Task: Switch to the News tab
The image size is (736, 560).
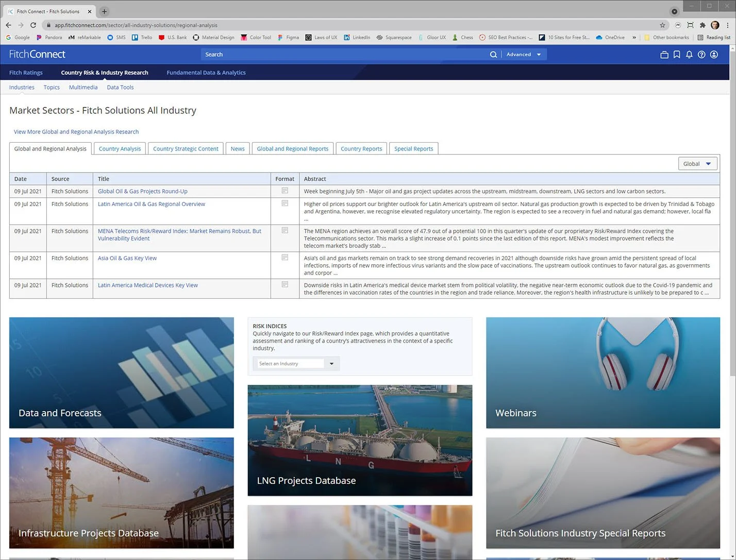Action: click(x=238, y=148)
